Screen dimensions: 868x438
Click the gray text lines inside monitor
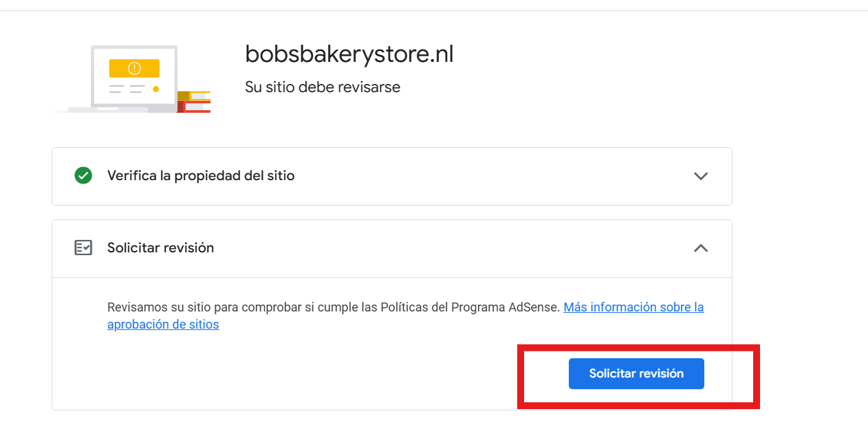[x=127, y=89]
